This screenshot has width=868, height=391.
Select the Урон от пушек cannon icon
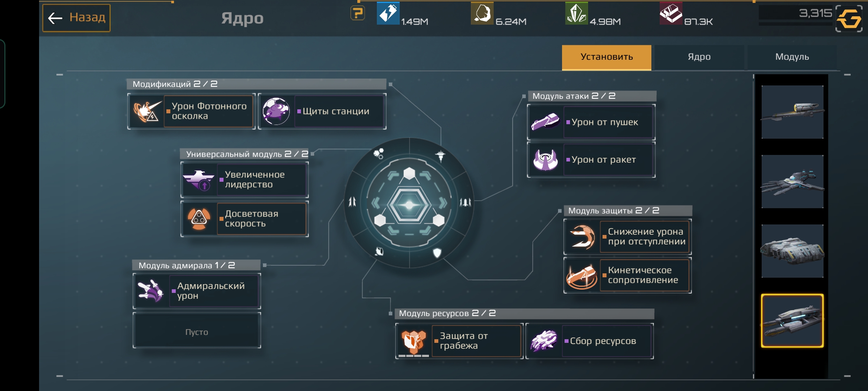tap(545, 122)
